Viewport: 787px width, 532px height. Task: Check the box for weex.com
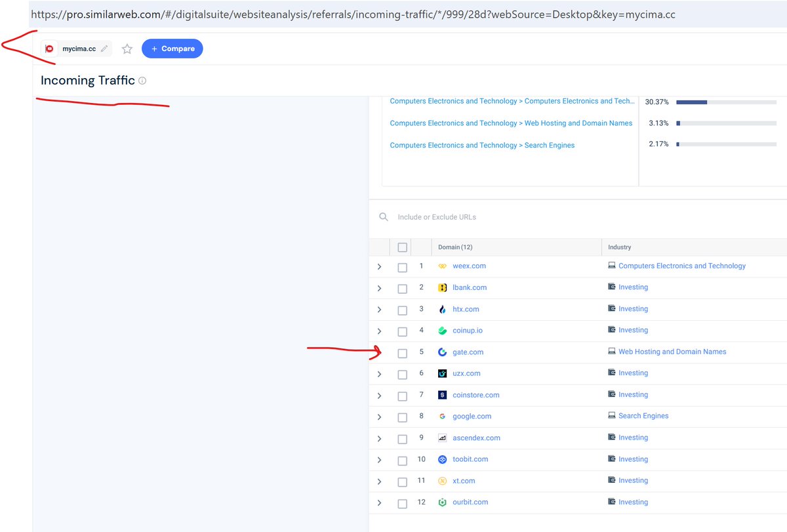(x=403, y=268)
